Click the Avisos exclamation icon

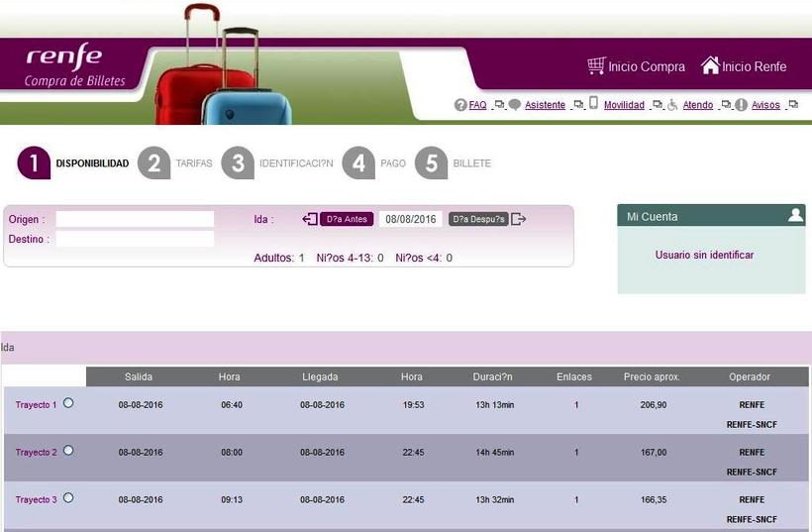741,105
